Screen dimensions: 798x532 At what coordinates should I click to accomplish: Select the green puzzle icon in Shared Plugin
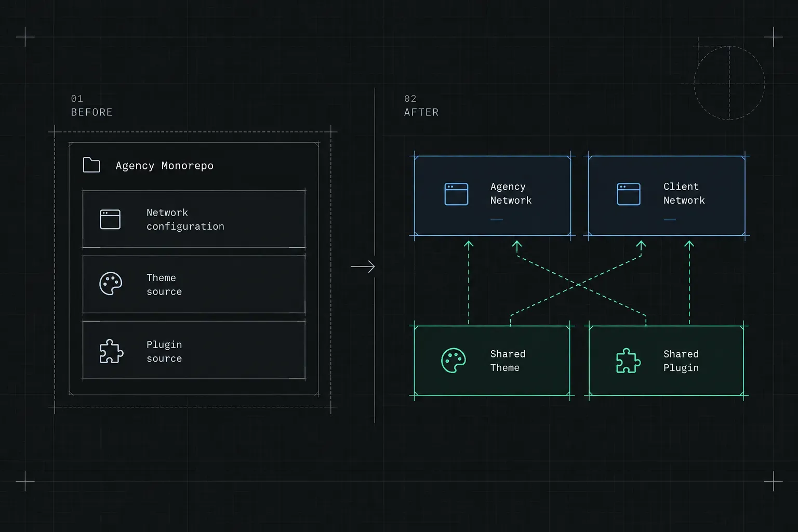(x=628, y=361)
